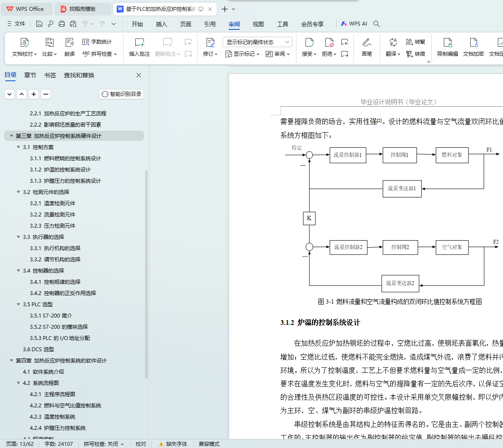Click 翻译 translate icon

(393, 47)
